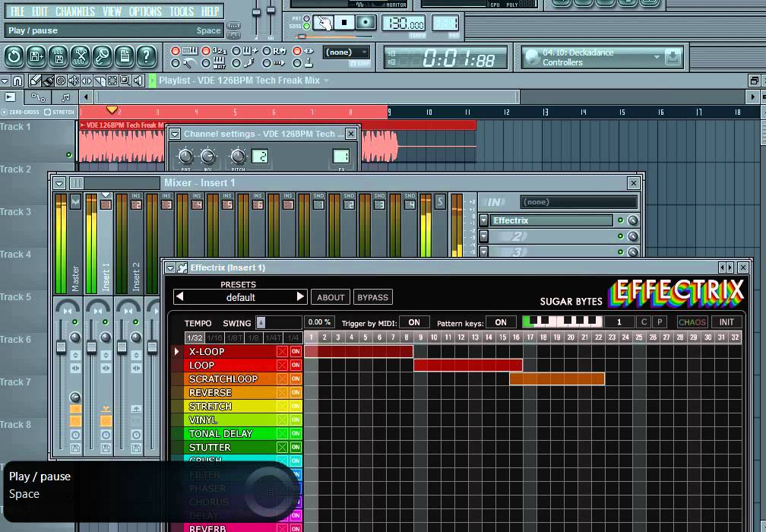This screenshot has height=532, width=766.
Task: Click the tempo display showing 130.000
Action: [x=405, y=24]
